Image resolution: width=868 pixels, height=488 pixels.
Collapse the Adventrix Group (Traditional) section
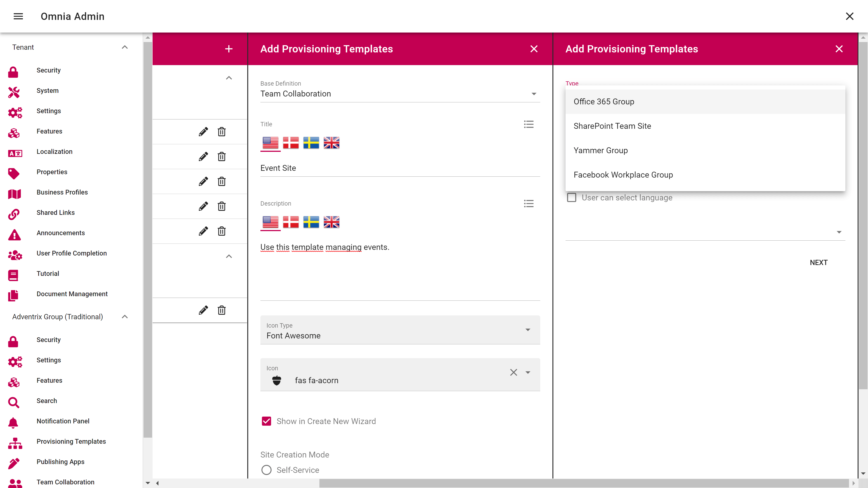click(125, 317)
